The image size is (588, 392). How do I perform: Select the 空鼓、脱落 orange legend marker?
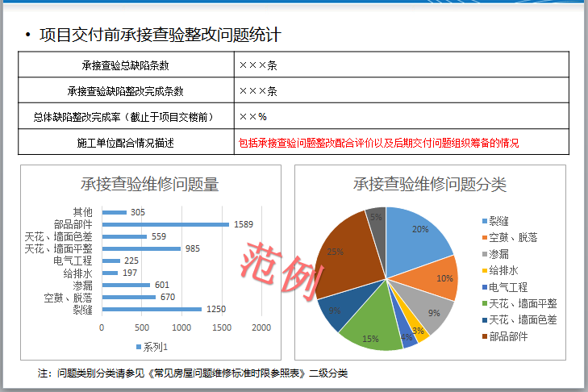click(x=484, y=237)
